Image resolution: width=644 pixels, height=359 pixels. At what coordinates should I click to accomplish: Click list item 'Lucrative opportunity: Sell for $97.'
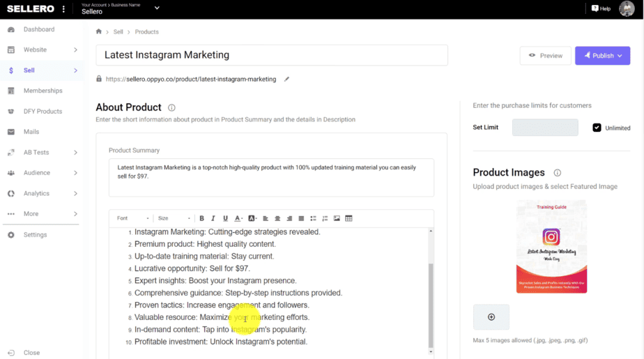point(192,268)
